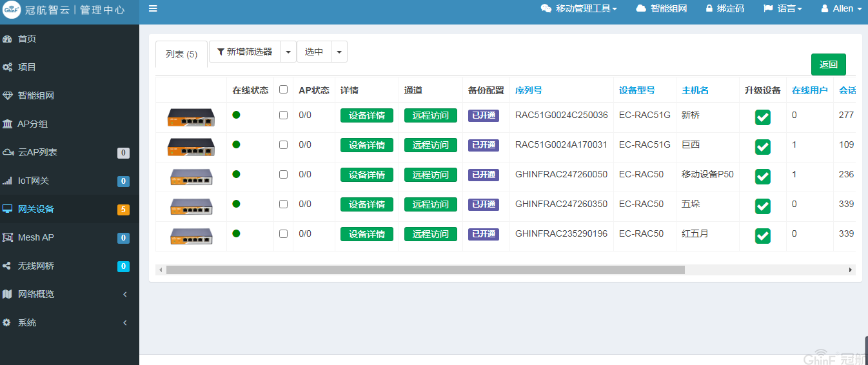868x365 pixels.
Task: Click the 网关设备 count badge 5
Action: (123, 210)
